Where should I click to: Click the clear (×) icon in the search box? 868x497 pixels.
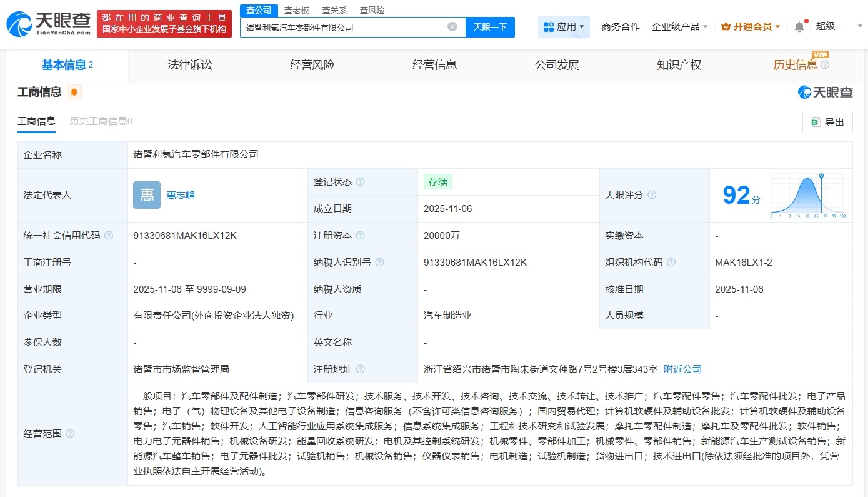[452, 26]
